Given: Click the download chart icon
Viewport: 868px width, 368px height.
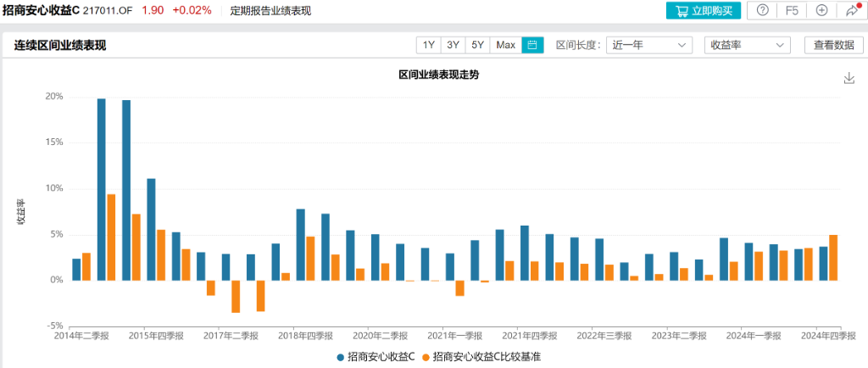Looking at the screenshot, I should click(849, 78).
